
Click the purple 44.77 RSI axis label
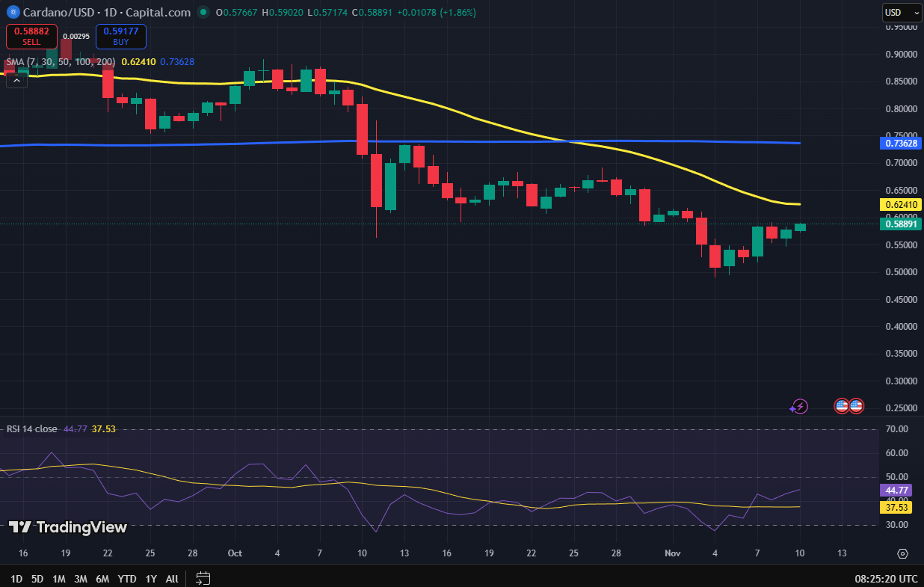click(897, 491)
